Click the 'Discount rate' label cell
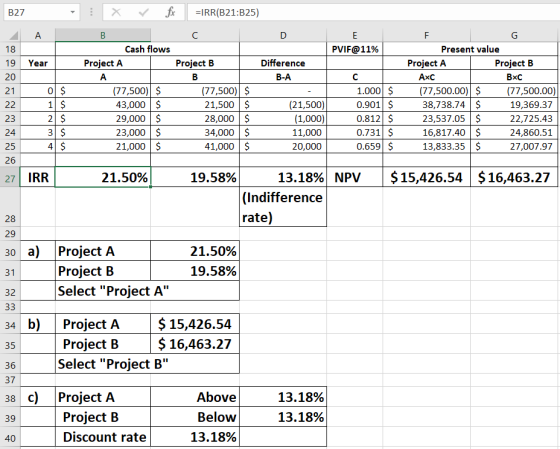The width and height of the screenshot is (560, 449). 103,436
